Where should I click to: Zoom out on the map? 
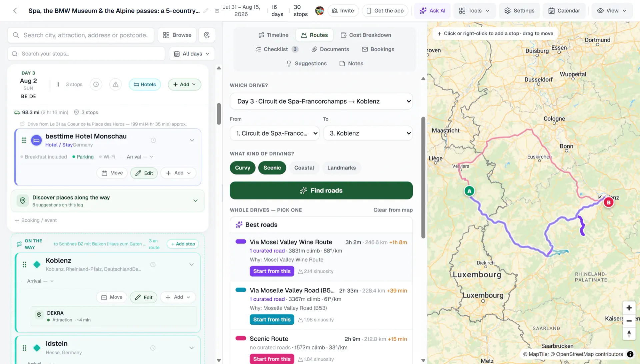pos(629,321)
